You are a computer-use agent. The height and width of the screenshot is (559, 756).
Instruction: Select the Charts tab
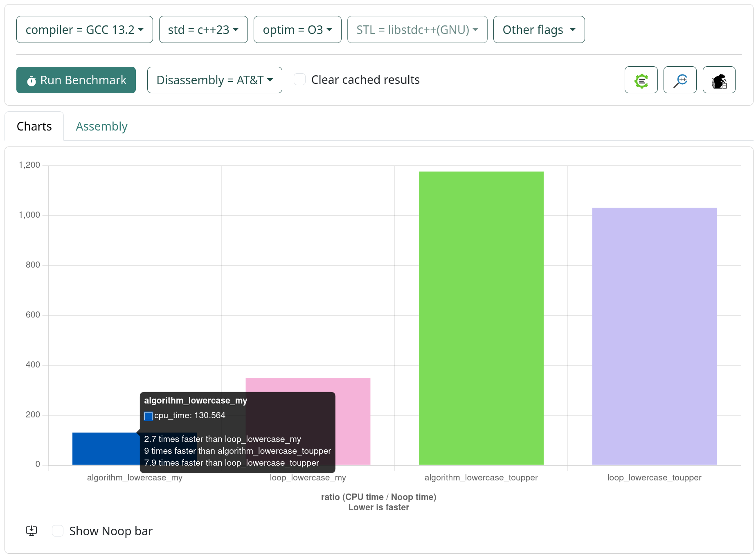34,126
